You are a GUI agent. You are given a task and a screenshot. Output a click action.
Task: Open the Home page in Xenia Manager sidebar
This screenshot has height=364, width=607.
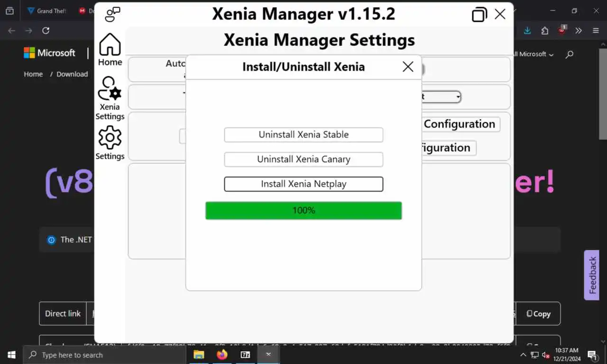pyautogui.click(x=110, y=50)
